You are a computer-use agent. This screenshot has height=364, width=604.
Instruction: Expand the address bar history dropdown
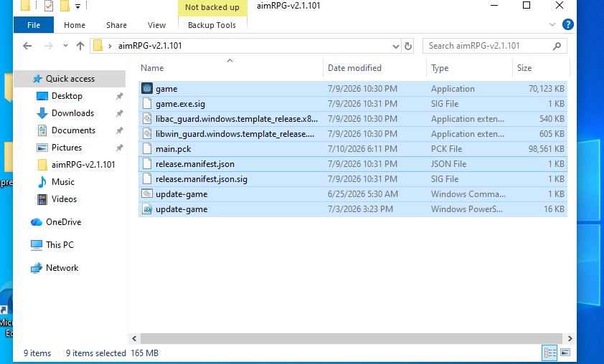click(395, 46)
